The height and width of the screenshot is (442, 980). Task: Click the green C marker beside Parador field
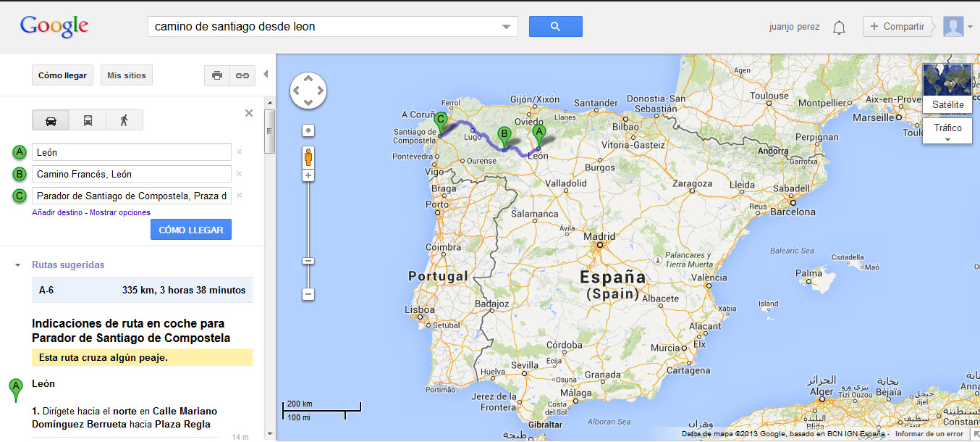(x=20, y=196)
